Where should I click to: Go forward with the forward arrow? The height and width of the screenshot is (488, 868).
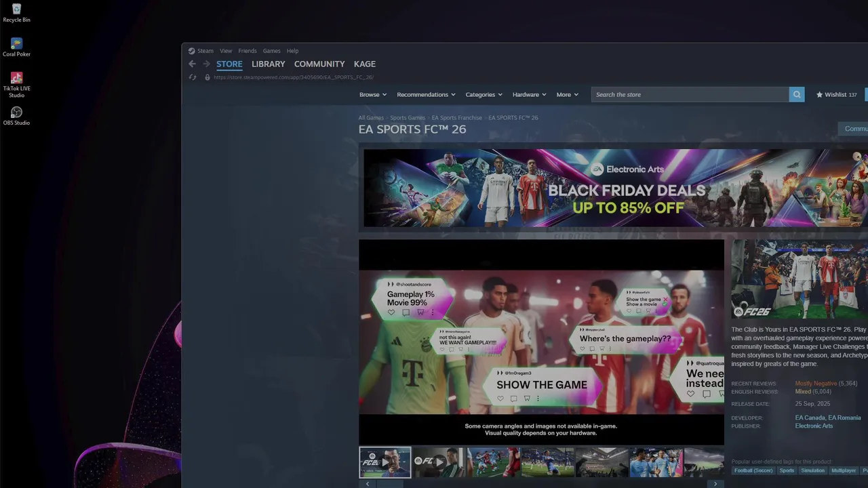[206, 64]
